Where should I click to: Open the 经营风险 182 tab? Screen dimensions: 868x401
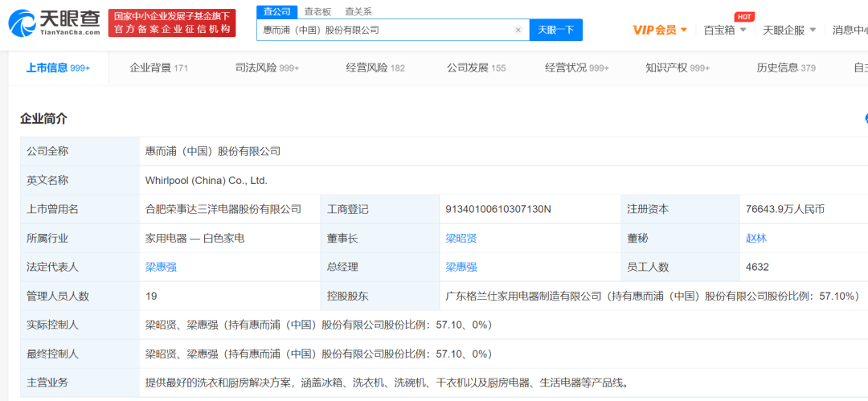click(375, 68)
